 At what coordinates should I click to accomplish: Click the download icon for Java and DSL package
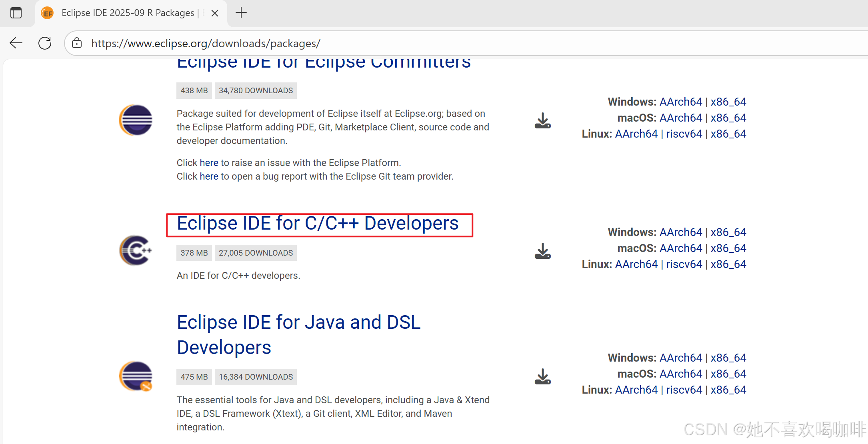click(542, 376)
